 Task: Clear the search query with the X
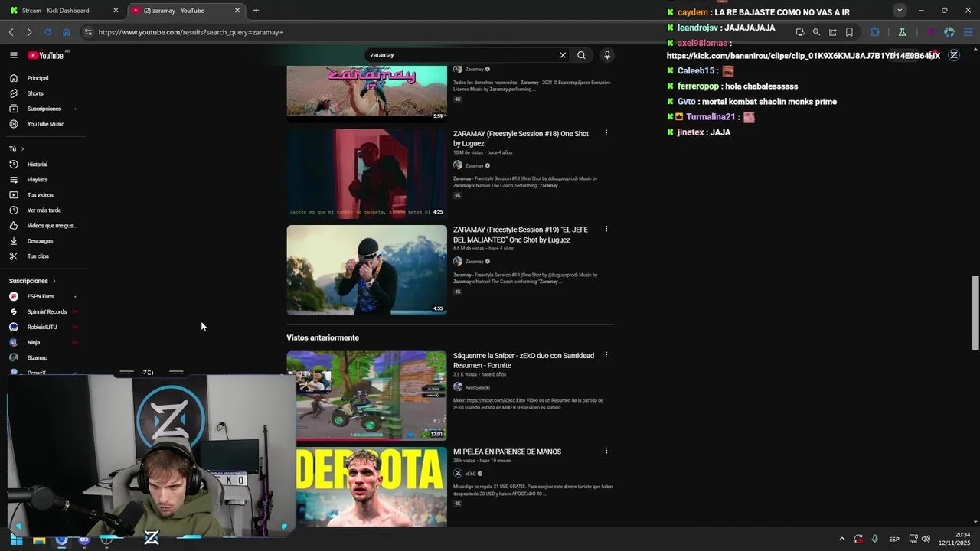tap(563, 55)
